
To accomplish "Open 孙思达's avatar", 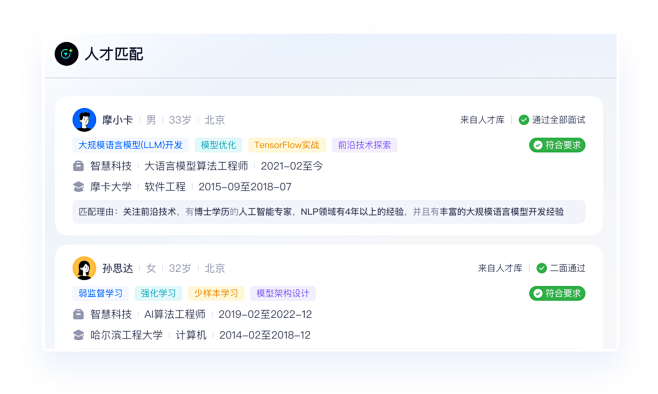I will pos(84,268).
